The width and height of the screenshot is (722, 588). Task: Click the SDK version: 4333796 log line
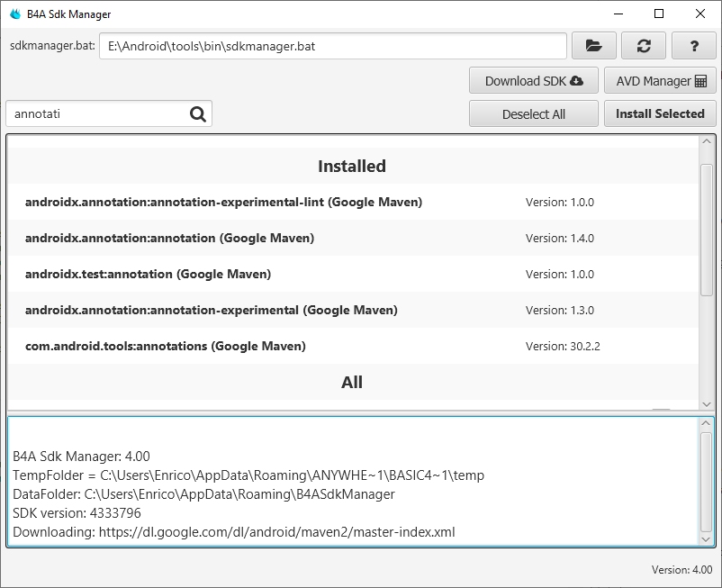pyautogui.click(x=77, y=513)
